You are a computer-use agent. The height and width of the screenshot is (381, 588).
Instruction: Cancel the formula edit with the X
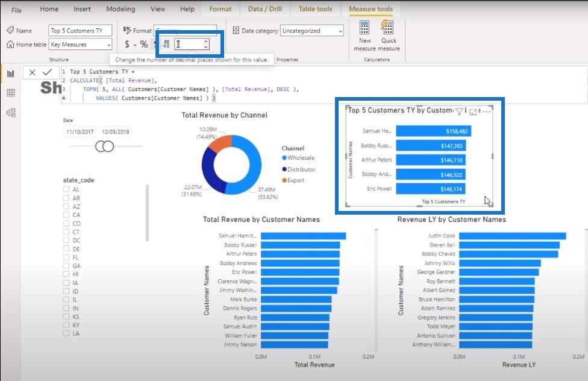[33, 72]
